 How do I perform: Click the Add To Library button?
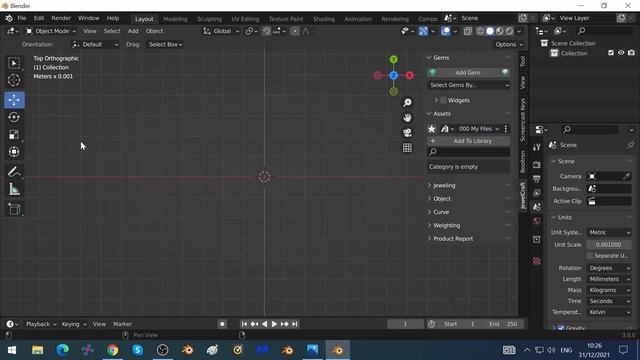click(x=469, y=141)
